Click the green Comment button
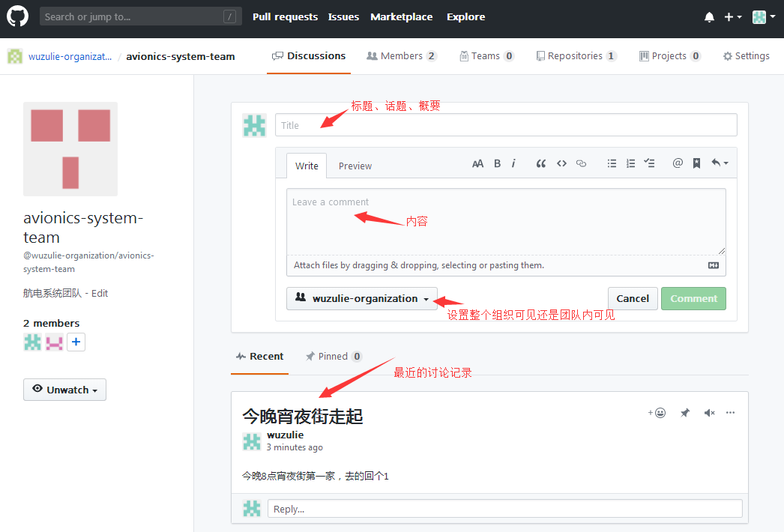The height and width of the screenshot is (532, 784). click(693, 298)
